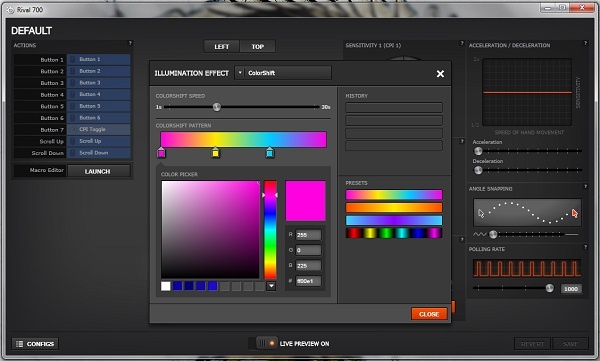Screen dimensions: 600x361
Task: Click the acceleration curve graph
Action: pyautogui.click(x=527, y=92)
